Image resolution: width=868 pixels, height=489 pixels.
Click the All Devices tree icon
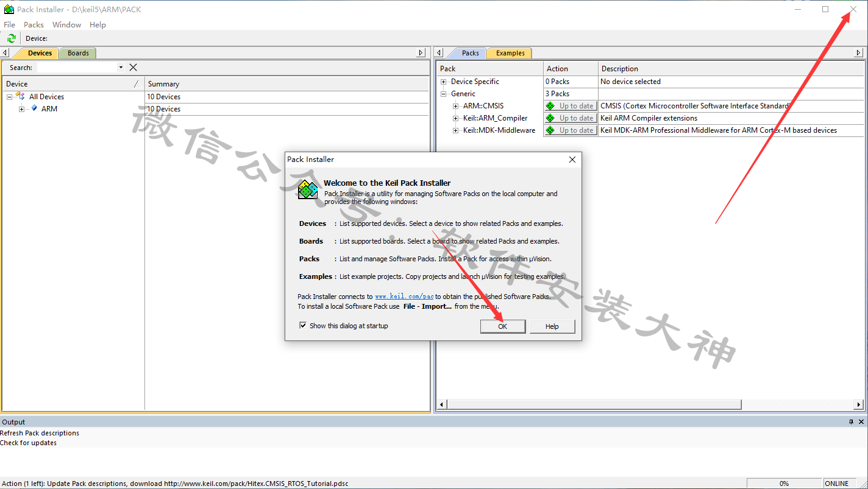(20, 96)
